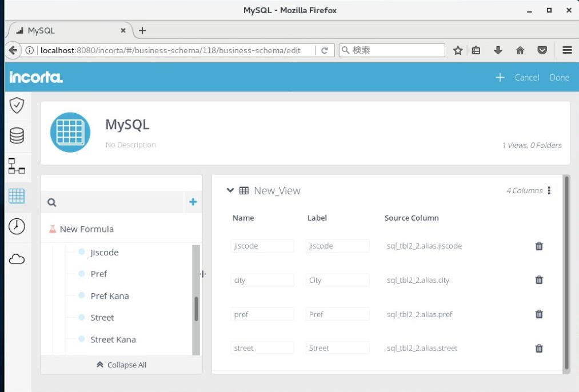Viewport: 579px width, 392px height.
Task: Open the Security shield icon in sidebar
Action: 17,106
